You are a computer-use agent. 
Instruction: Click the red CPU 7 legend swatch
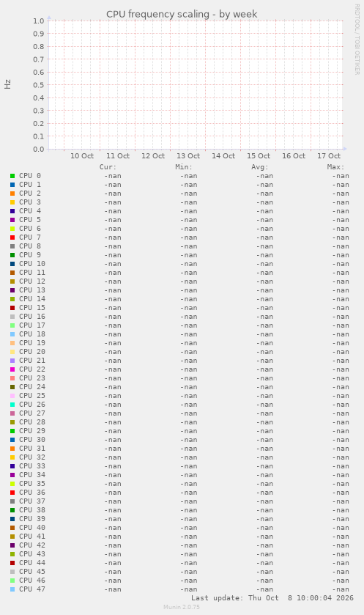(x=12, y=237)
